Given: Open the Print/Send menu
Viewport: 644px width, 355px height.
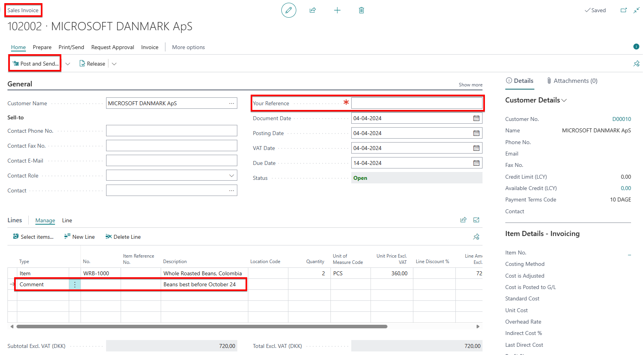Looking at the screenshot, I should (x=71, y=47).
